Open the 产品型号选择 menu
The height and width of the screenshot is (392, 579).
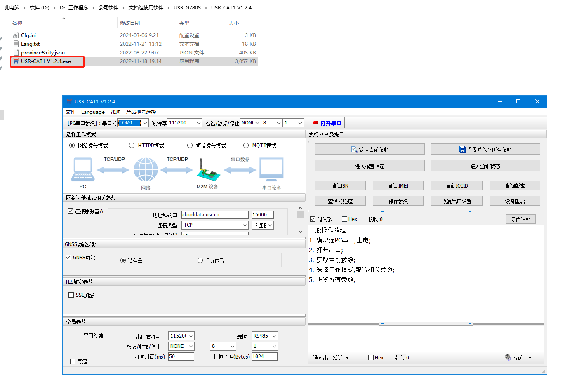point(141,112)
